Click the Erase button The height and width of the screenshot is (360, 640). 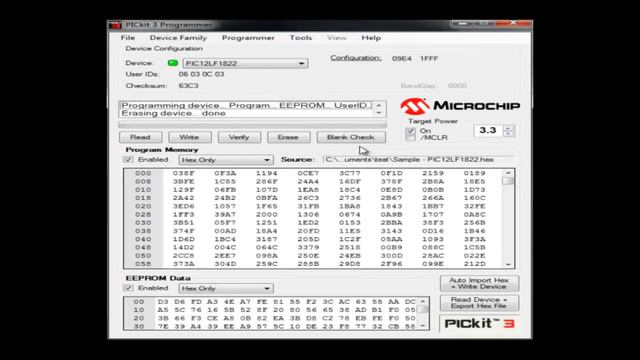pos(289,137)
